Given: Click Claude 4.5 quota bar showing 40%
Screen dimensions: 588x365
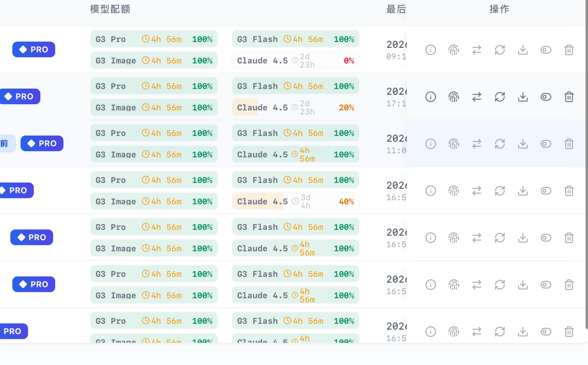Looking at the screenshot, I should [x=296, y=201].
